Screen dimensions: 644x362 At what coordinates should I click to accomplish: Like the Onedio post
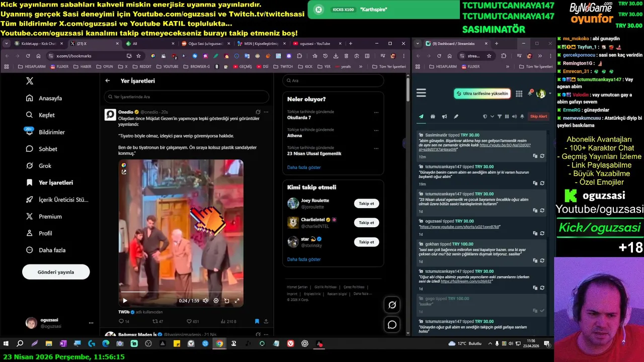tap(193, 321)
